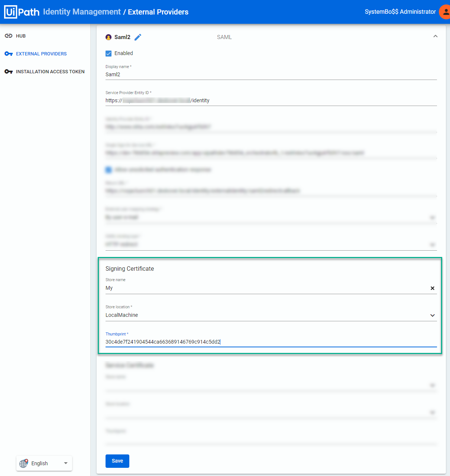Open the blurred SAML binding type dropdown

point(433,245)
